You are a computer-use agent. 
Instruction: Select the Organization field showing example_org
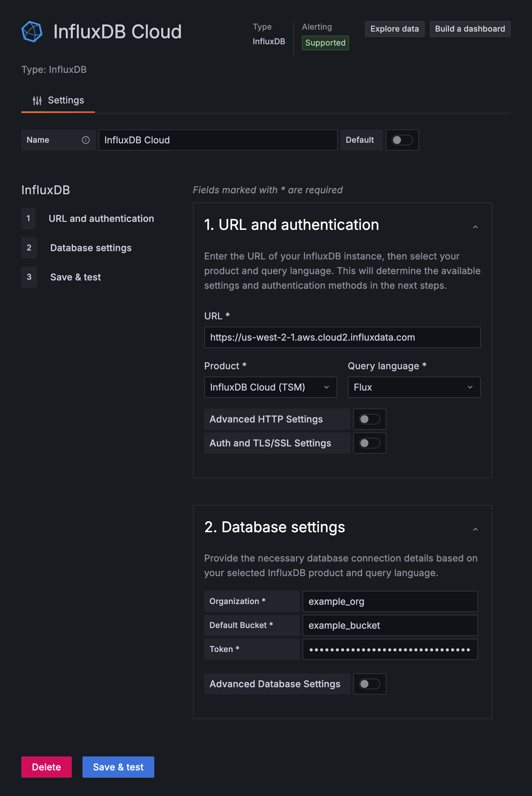click(389, 601)
